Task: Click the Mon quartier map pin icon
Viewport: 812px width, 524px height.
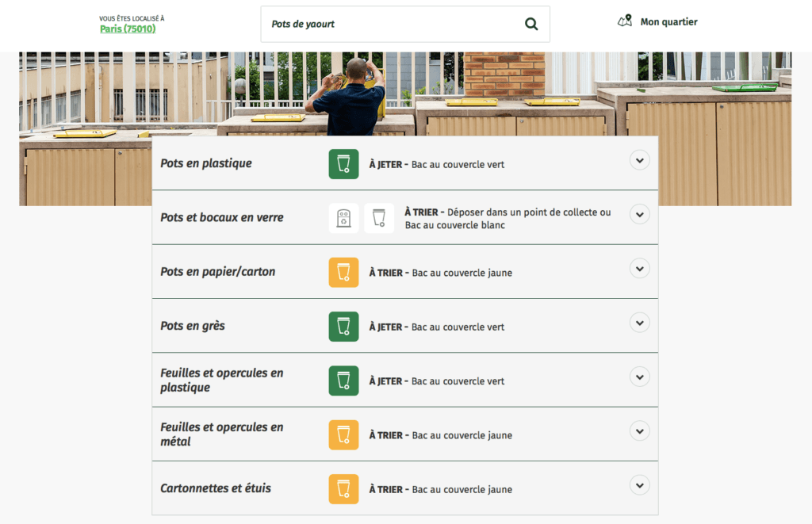Action: pyautogui.click(x=625, y=21)
